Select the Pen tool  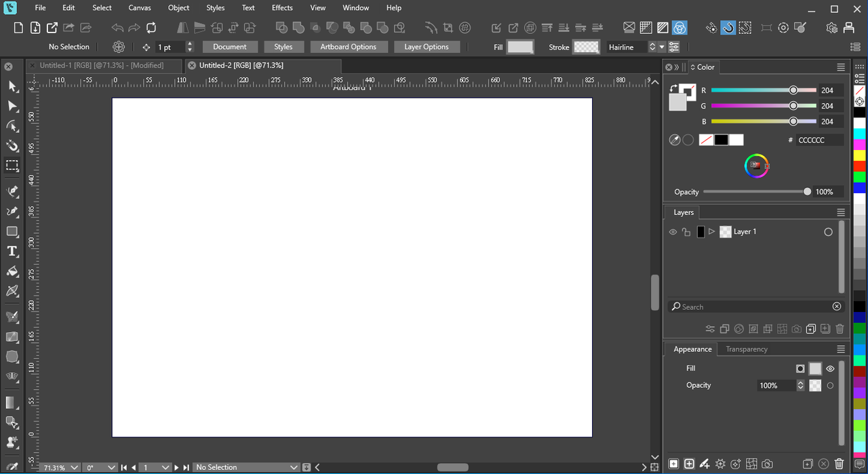pos(12,192)
